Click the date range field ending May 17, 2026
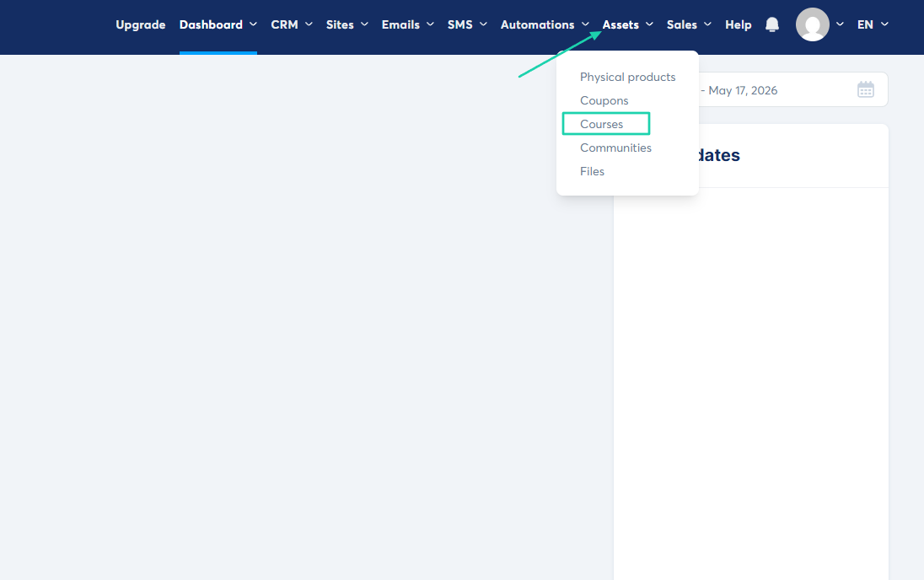Image resolution: width=924 pixels, height=580 pixels. point(793,89)
